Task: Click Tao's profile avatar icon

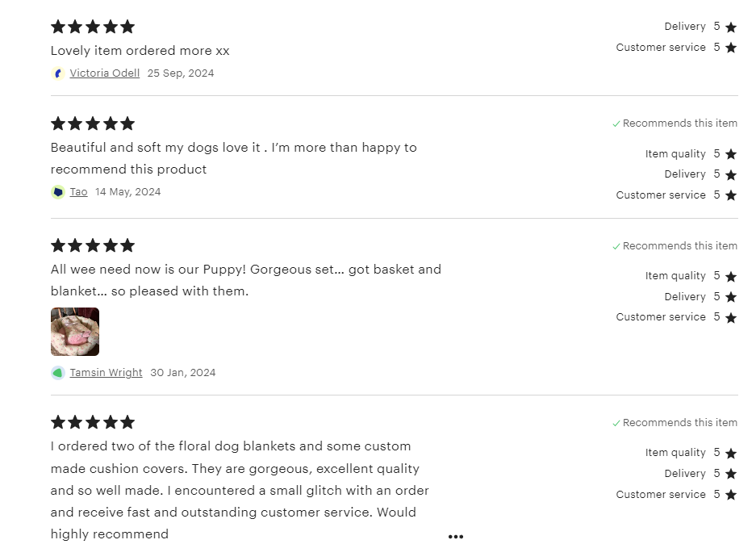Action: 58,192
